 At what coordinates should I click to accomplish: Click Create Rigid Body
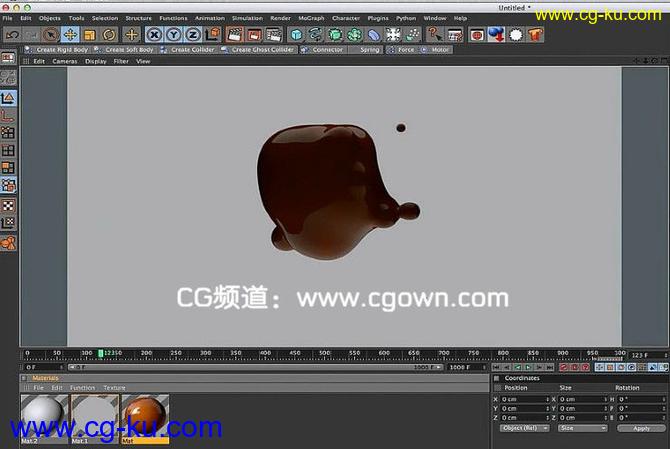(57, 50)
